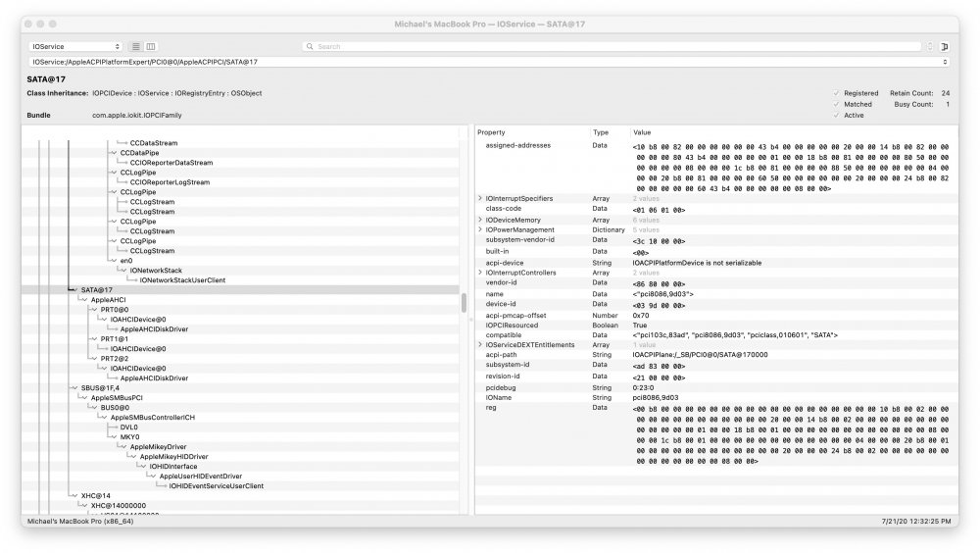Screen dimensions: 980x553
Task: Select the XHC@14 tree entry
Action: pyautogui.click(x=96, y=495)
